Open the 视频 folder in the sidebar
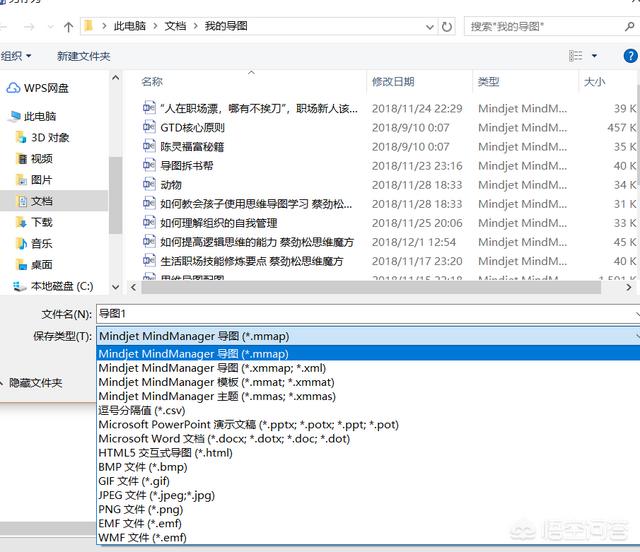 (x=41, y=159)
